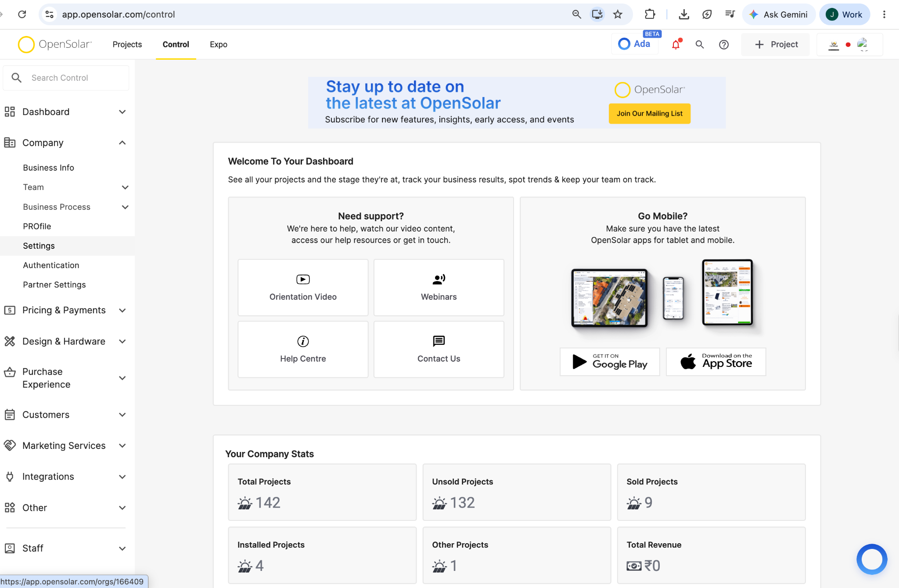Screen dimensions: 899x588
Task: Open the help question mark icon
Action: [724, 44]
